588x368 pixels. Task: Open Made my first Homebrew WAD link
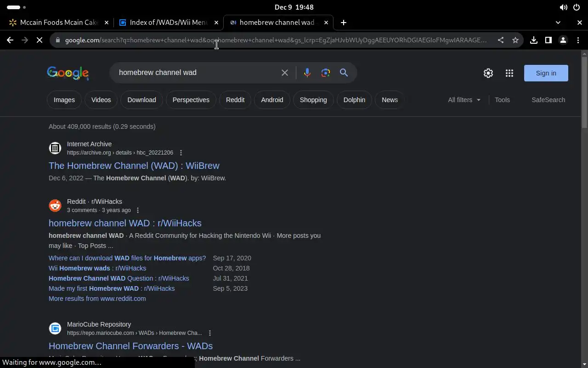(x=112, y=288)
